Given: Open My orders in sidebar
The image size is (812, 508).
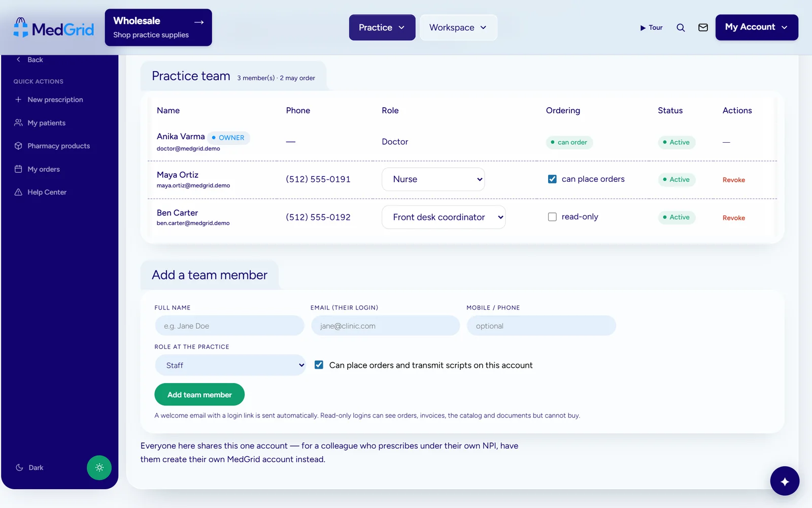Looking at the screenshot, I should [x=44, y=169].
